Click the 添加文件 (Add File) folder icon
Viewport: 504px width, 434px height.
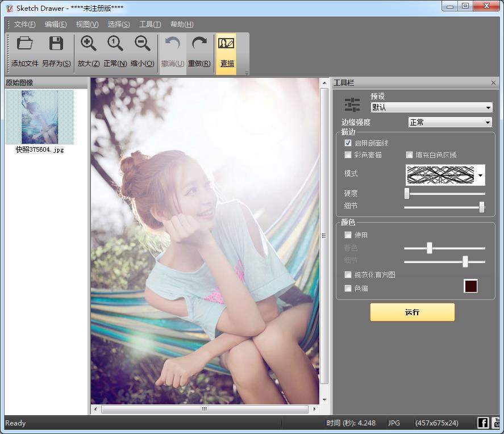[x=24, y=44]
